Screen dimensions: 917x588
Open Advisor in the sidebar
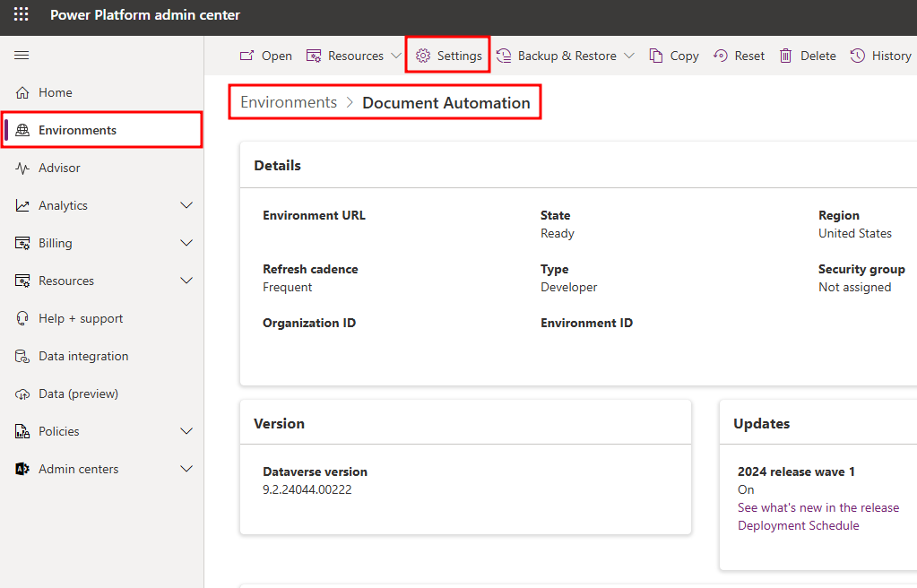102,168
